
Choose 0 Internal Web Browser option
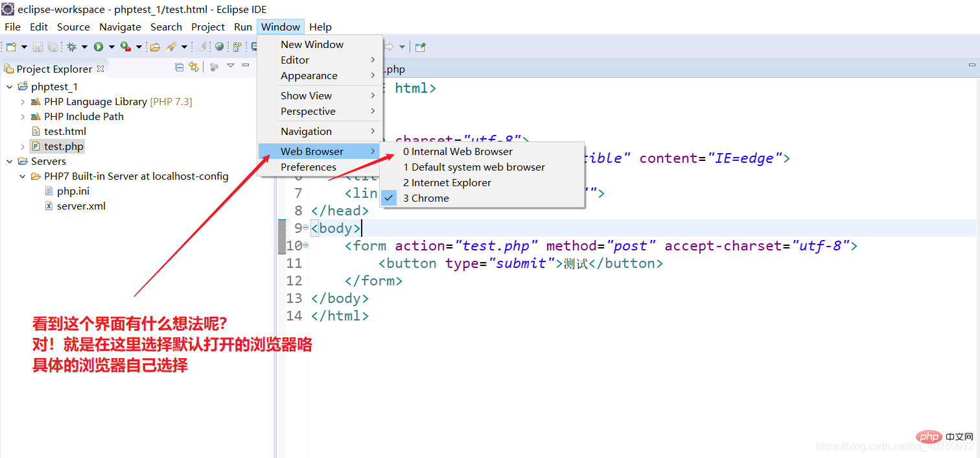(458, 152)
